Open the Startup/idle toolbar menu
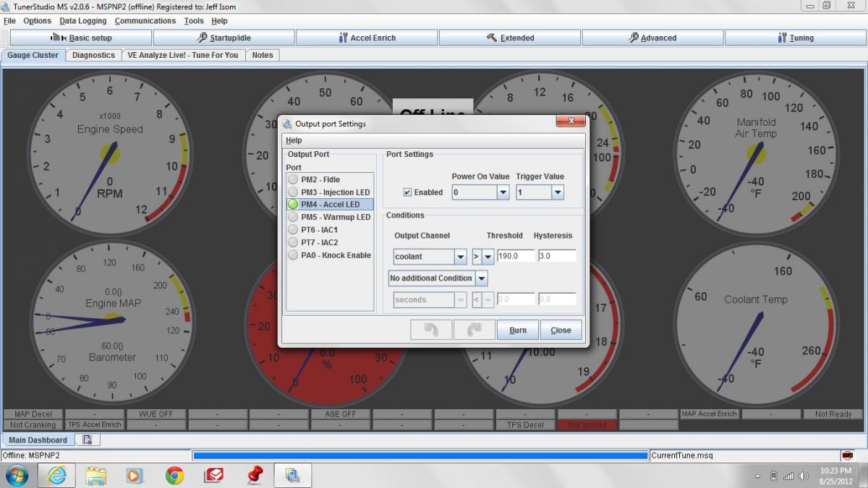 pos(224,38)
